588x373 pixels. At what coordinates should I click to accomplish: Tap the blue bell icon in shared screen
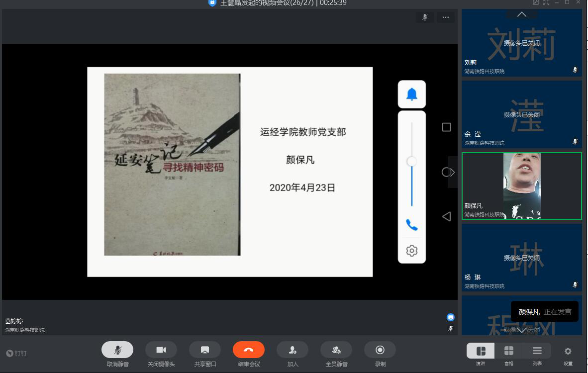(412, 94)
